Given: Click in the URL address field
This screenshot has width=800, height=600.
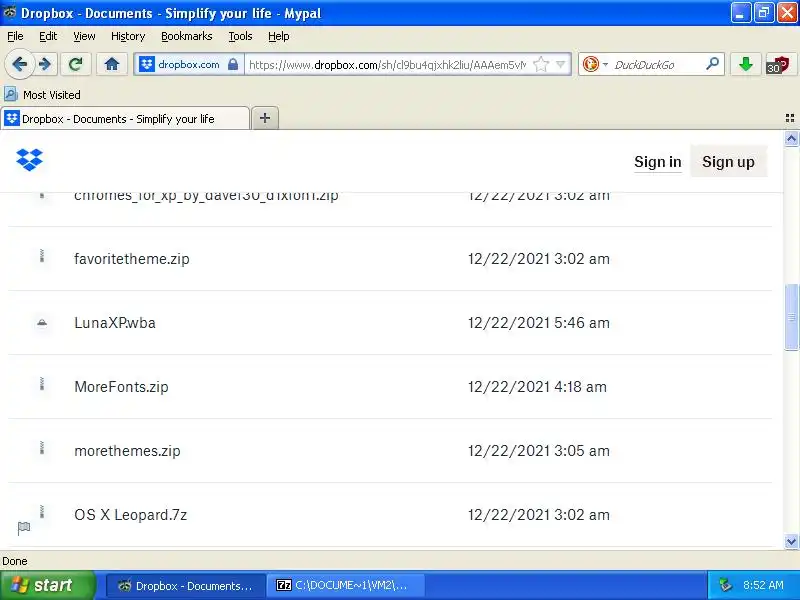Looking at the screenshot, I should pyautogui.click(x=388, y=64).
